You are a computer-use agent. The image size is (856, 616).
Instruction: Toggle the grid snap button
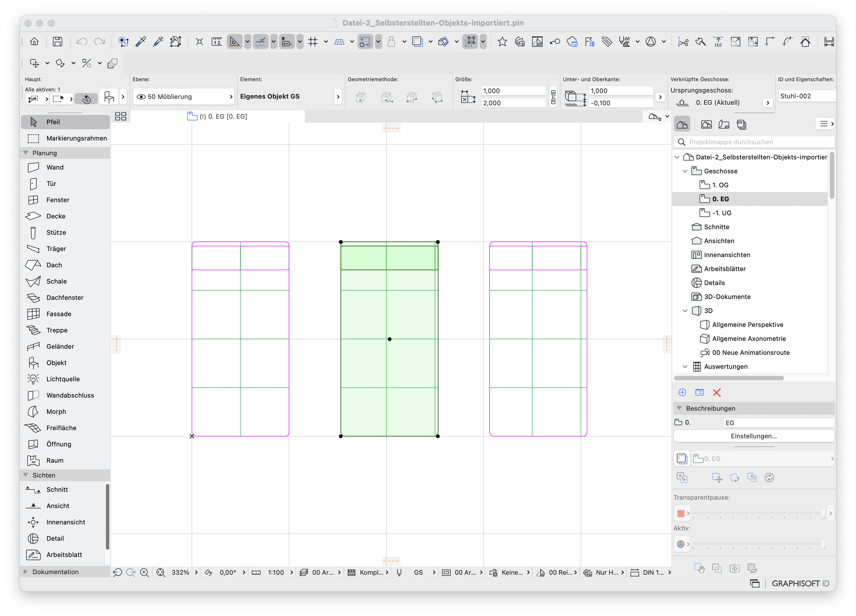[313, 42]
